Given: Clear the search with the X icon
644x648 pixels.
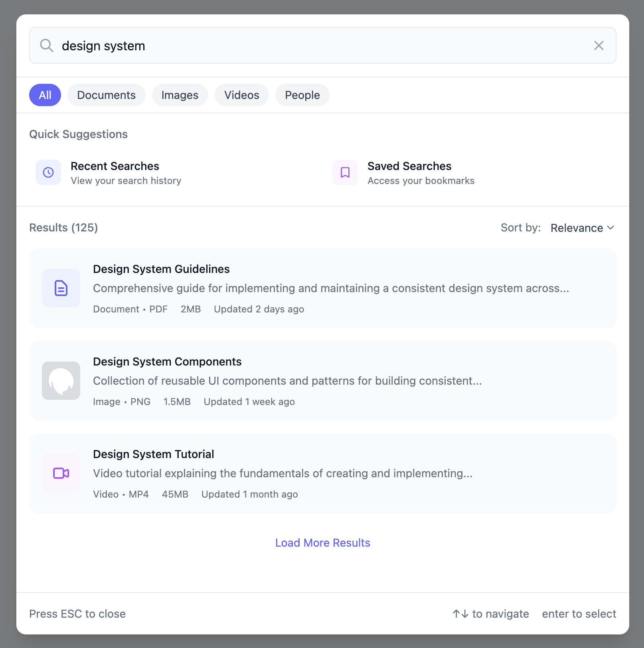Looking at the screenshot, I should (599, 45).
